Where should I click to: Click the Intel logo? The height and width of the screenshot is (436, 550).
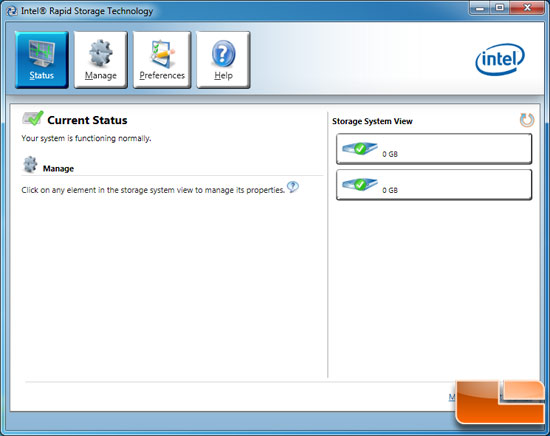point(500,59)
